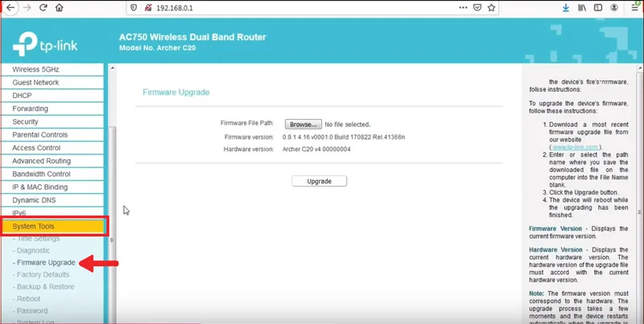Click the shield tracking protection icon
644x324 pixels.
click(134, 8)
